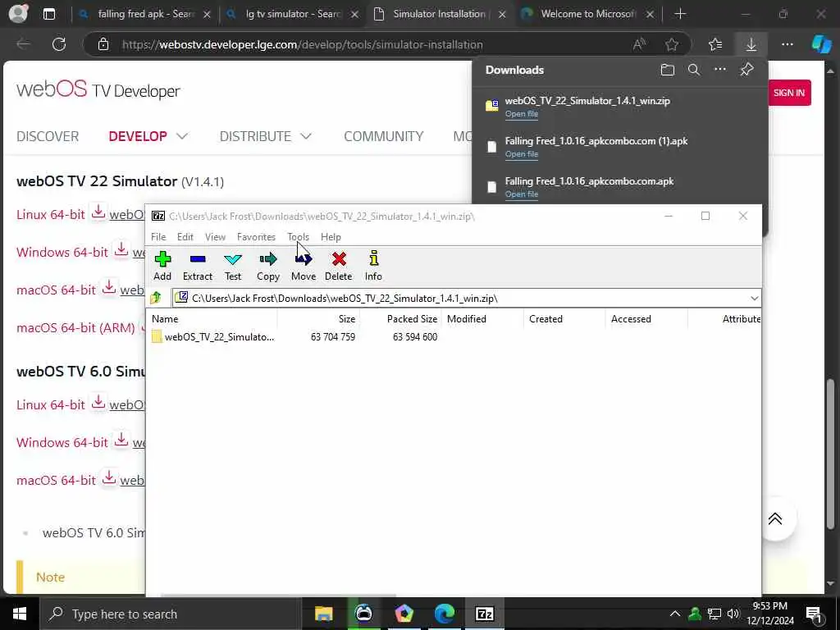Open Edge Settings and more menu
Image resolution: width=840 pixels, height=630 pixels.
787,44
